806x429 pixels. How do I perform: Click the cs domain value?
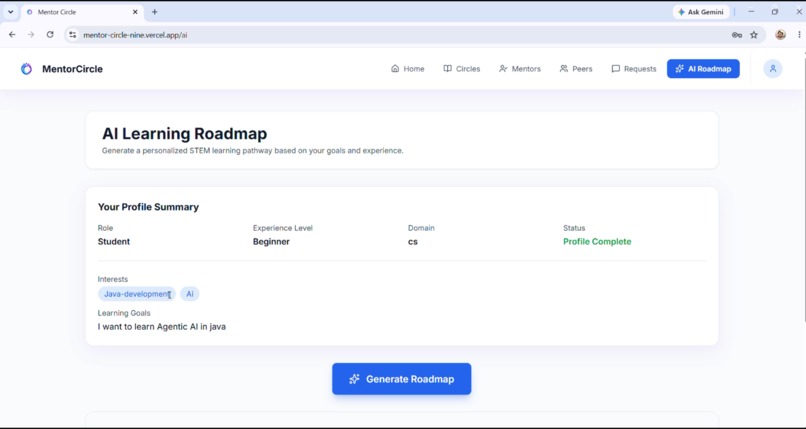pyautogui.click(x=413, y=241)
